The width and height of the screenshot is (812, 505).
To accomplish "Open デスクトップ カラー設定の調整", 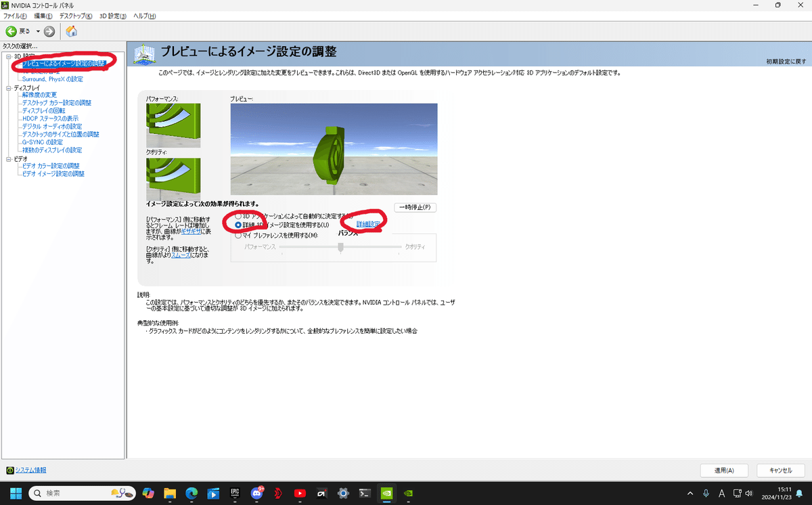I will pos(56,103).
